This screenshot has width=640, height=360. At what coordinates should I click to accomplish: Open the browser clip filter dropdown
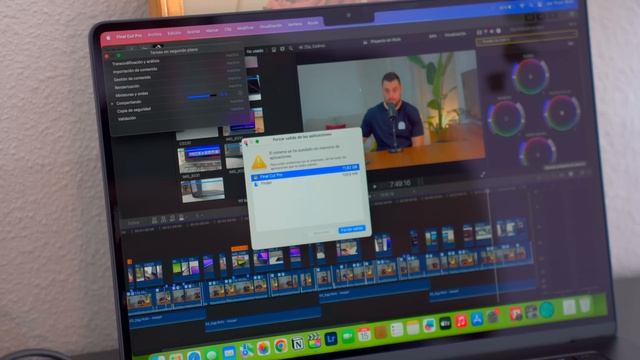pyautogui.click(x=255, y=51)
